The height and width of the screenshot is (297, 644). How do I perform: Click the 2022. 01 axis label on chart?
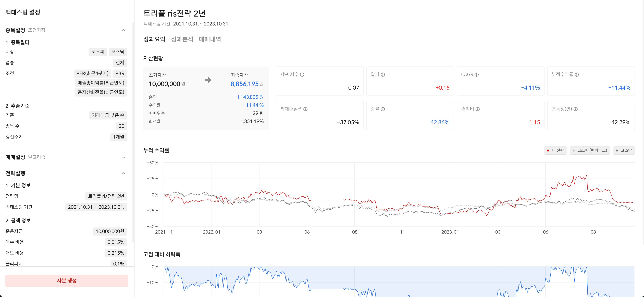tap(212, 232)
